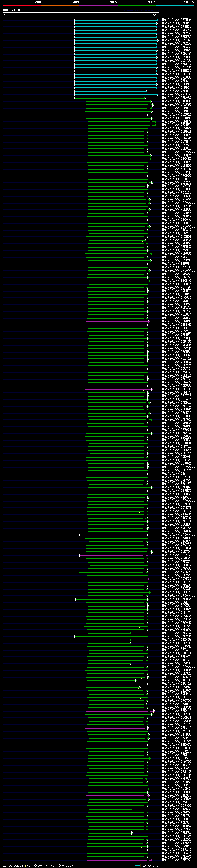
Task: Click the cyan alignment bar for UniRef100_Q56WI8
Action: click(x=111, y=91)
